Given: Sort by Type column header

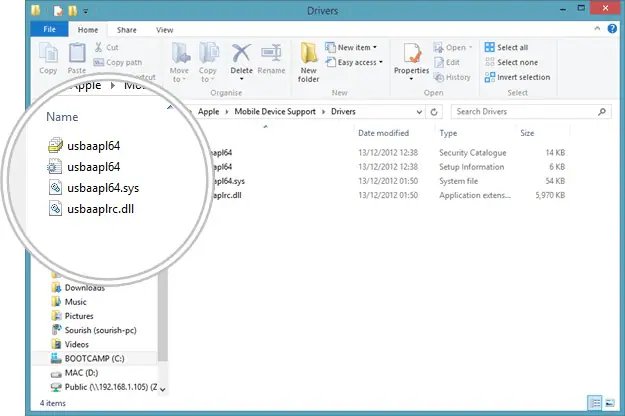Looking at the screenshot, I should coord(448,133).
